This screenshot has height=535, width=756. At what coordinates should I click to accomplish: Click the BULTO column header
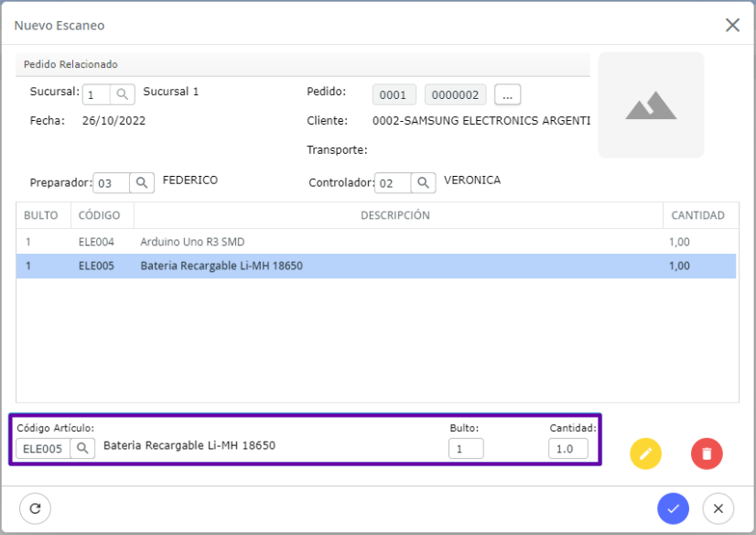(x=44, y=215)
